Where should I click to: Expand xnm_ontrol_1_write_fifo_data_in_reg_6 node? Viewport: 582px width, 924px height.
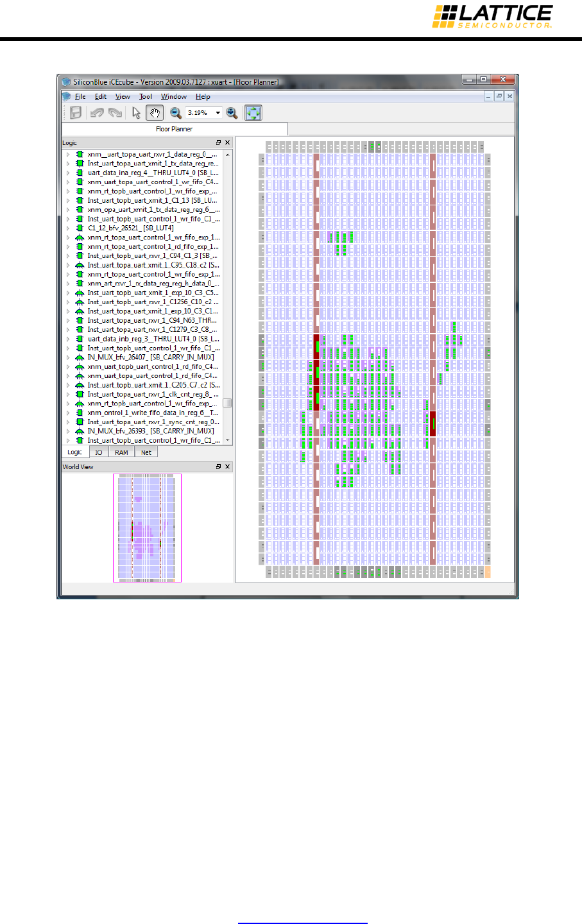click(68, 413)
